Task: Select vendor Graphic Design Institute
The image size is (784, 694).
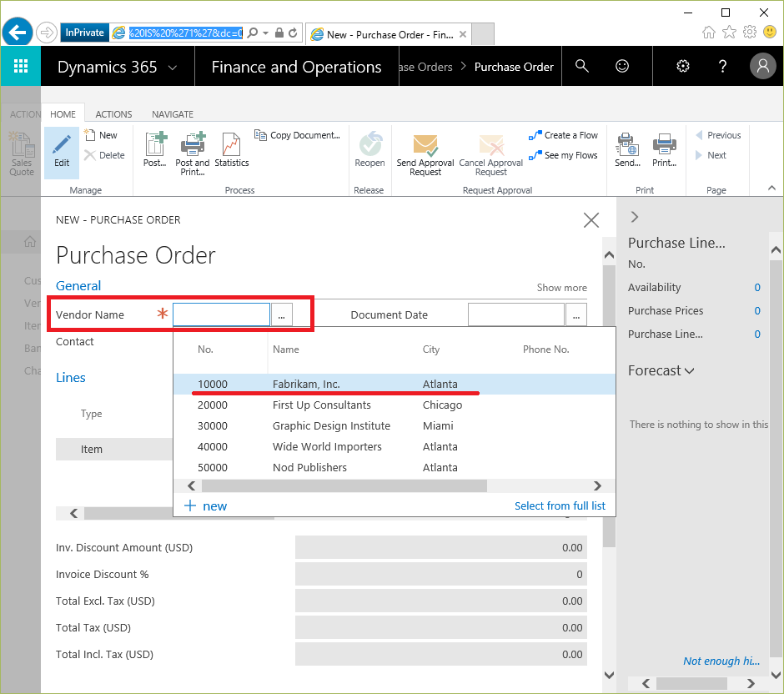Action: point(394,426)
